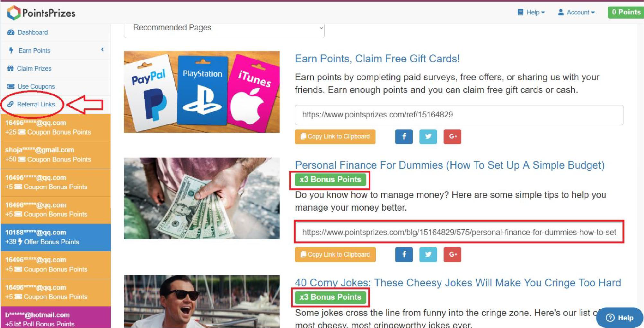This screenshot has width=644, height=328.
Task: Open Use Coupons sidebar item
Action: click(x=56, y=86)
